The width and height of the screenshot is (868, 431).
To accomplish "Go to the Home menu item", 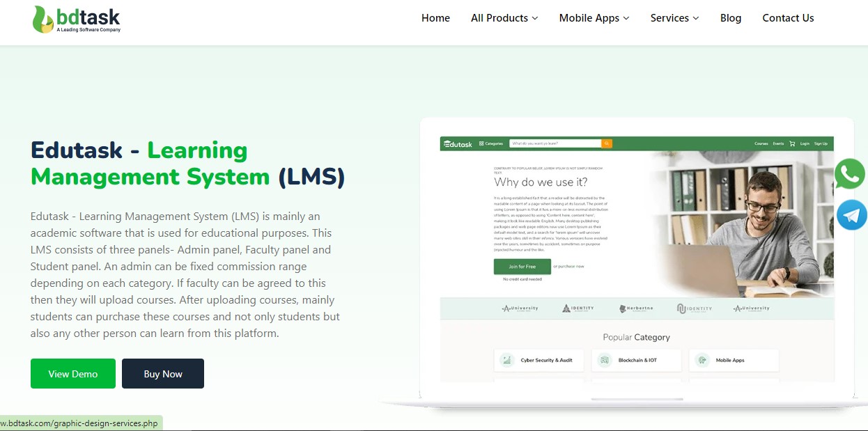I will [x=435, y=18].
